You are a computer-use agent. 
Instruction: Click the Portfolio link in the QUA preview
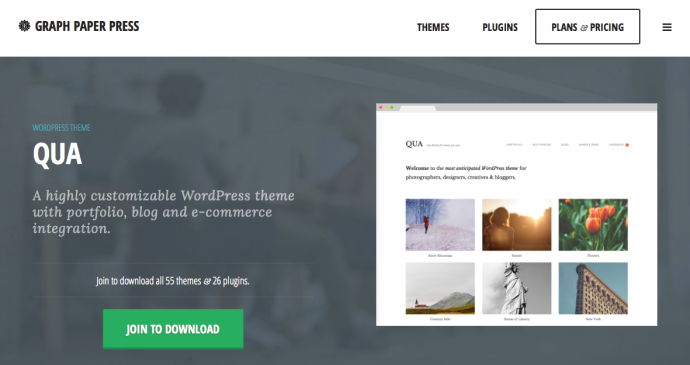click(x=514, y=145)
